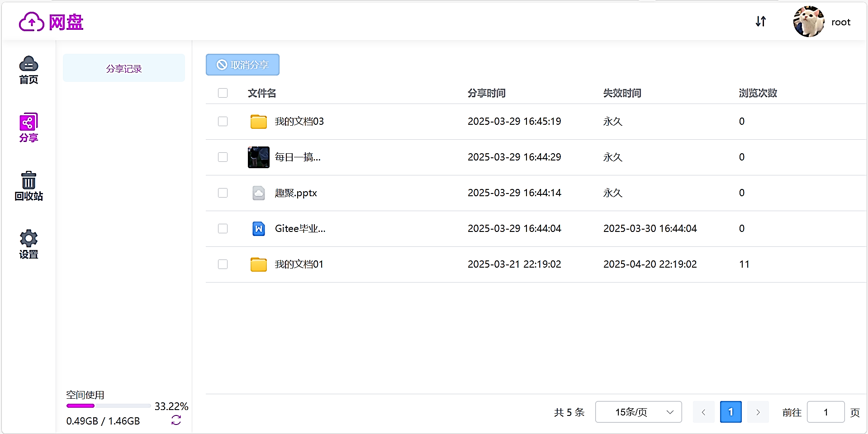Viewport: 868px width, 434px height.
Task: Select the 分享记录 tab
Action: click(x=124, y=68)
